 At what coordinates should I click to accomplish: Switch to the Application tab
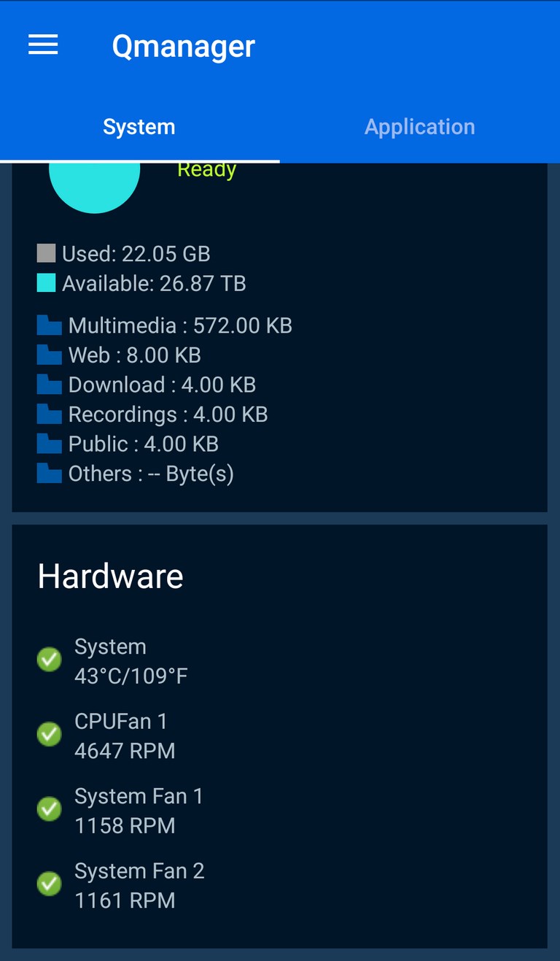click(420, 127)
